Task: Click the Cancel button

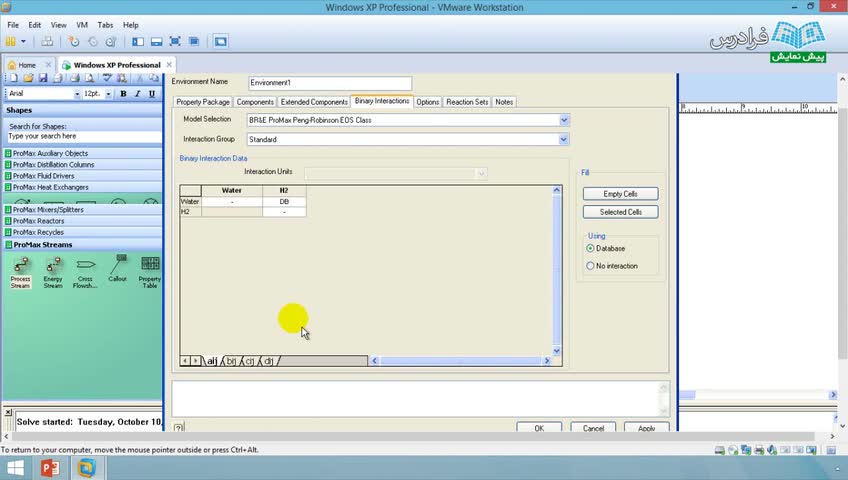Action: (593, 428)
